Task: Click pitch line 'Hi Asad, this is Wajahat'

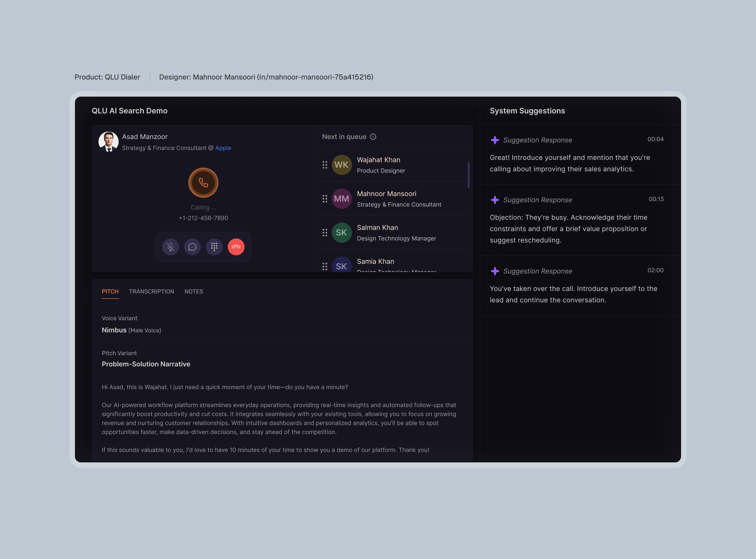Action: 225,387
